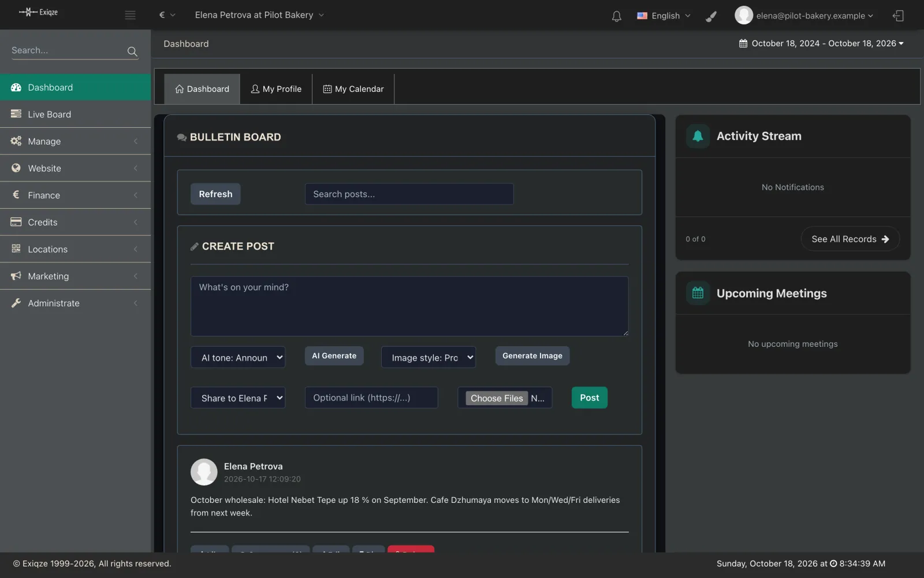Click the AI Generate button
This screenshot has height=578, width=924.
[x=334, y=356]
